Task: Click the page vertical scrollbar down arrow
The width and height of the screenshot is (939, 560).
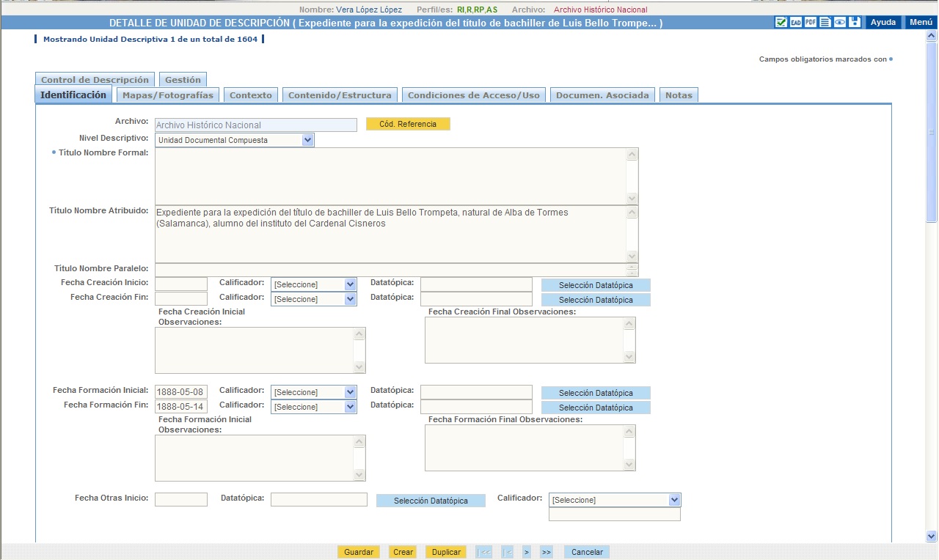Action: point(932,536)
